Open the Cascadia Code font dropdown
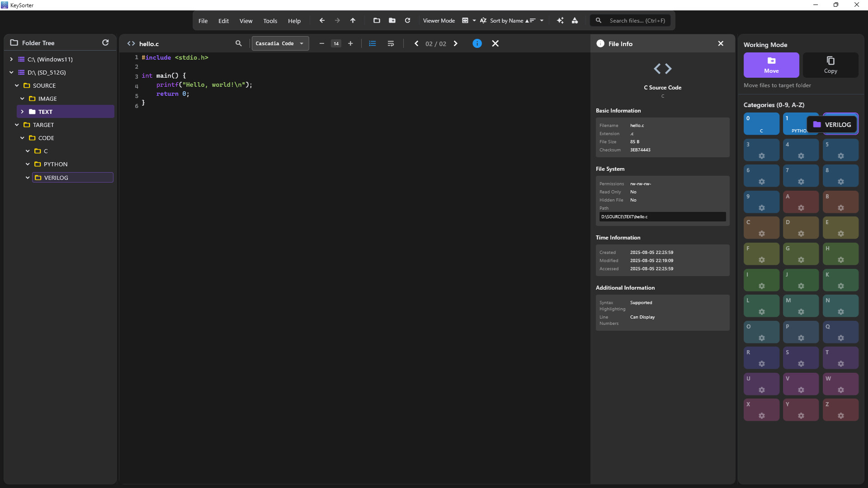 (x=280, y=43)
